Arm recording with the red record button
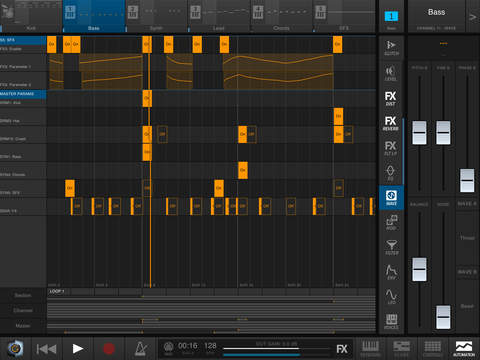480x360 pixels. click(x=109, y=349)
